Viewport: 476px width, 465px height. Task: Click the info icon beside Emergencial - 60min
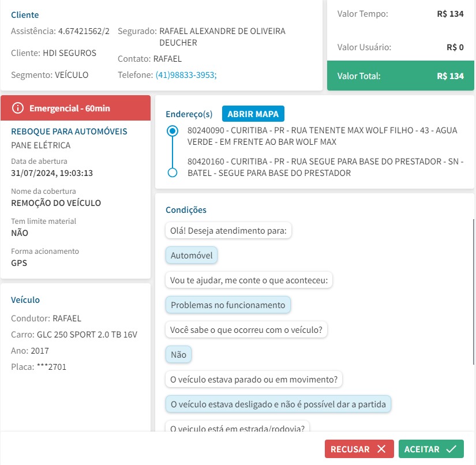point(18,108)
